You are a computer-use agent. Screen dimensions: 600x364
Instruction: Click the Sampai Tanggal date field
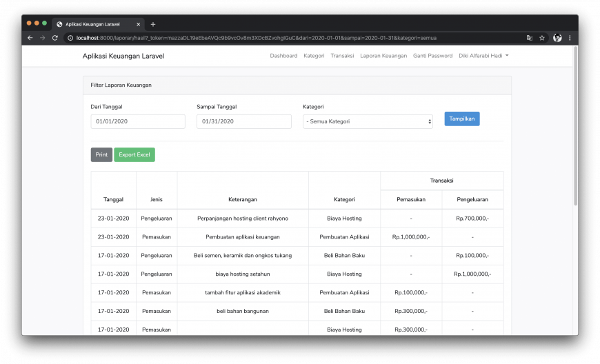pyautogui.click(x=243, y=121)
